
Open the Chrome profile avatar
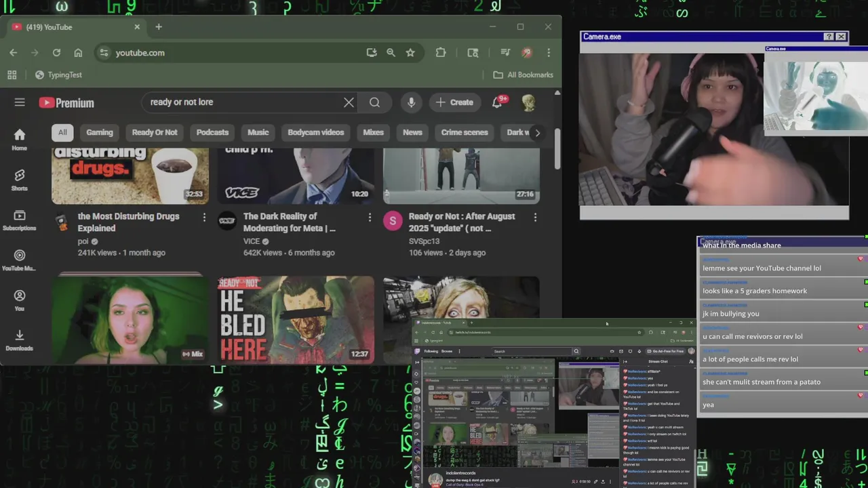527,53
